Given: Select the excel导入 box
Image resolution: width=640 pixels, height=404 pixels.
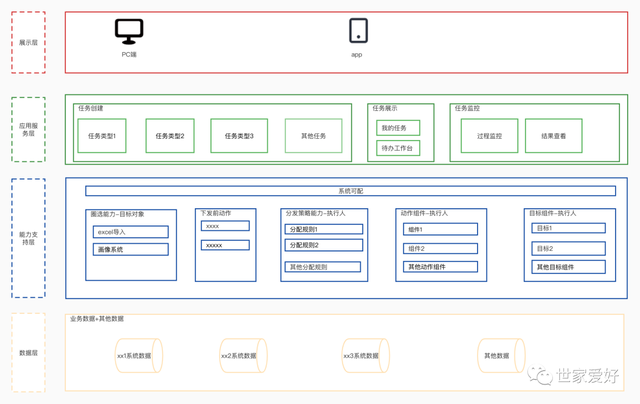Looking at the screenshot, I should click(x=131, y=232).
